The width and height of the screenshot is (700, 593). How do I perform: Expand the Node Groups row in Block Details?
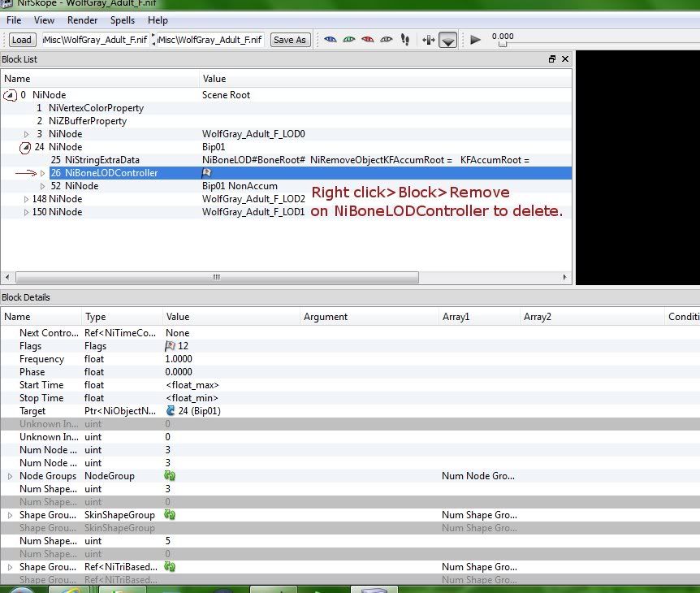click(x=10, y=476)
